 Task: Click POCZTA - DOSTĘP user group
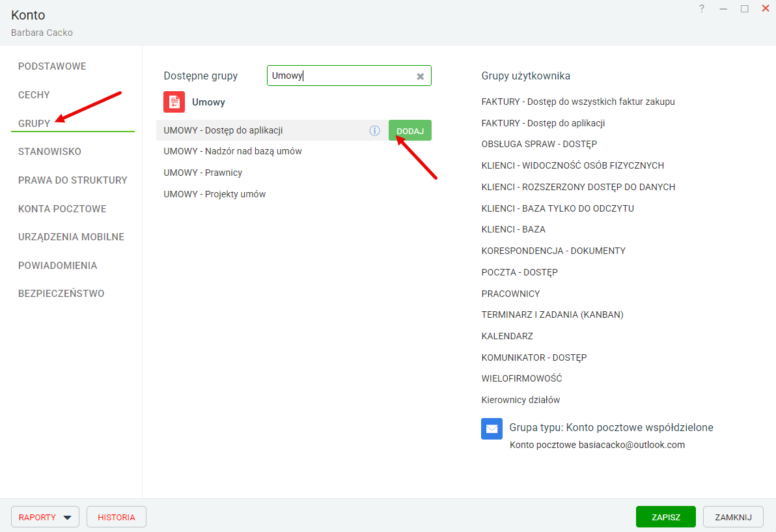519,272
